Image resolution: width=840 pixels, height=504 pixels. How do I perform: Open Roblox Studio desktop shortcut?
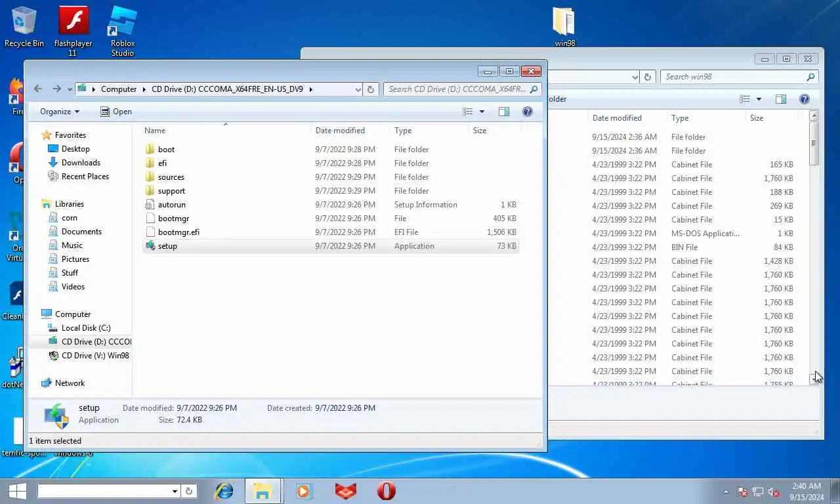click(x=123, y=31)
